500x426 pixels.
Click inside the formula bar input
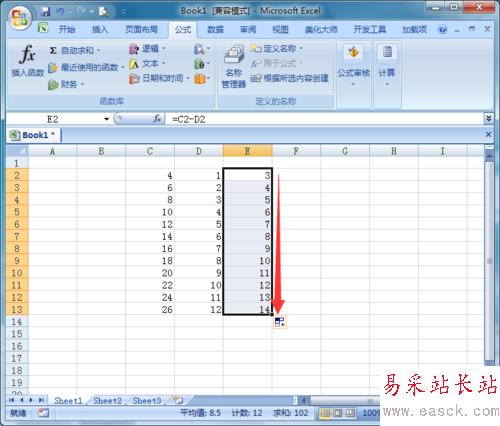pos(325,119)
